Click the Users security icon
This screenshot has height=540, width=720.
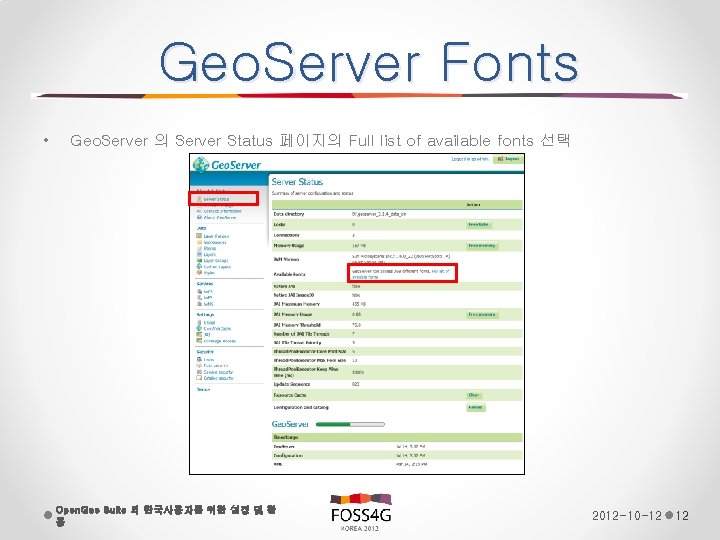[x=199, y=360]
